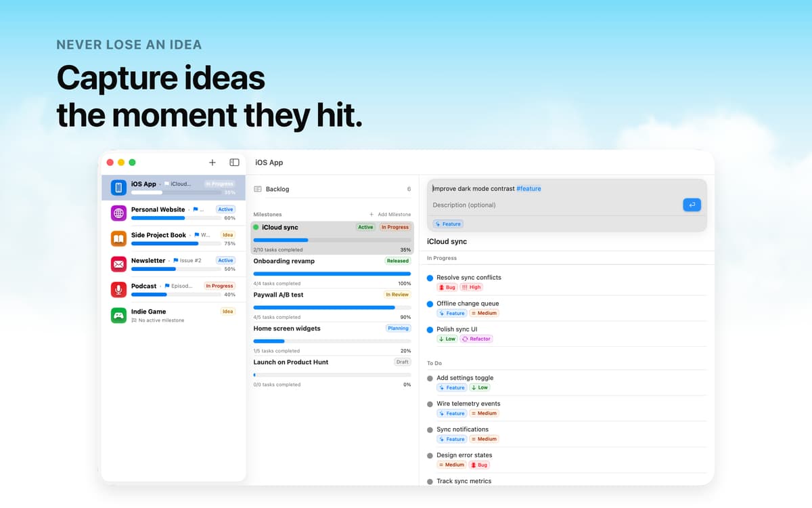Click the plus icon in sidebar toolbar
The image size is (812, 508).
[x=212, y=163]
